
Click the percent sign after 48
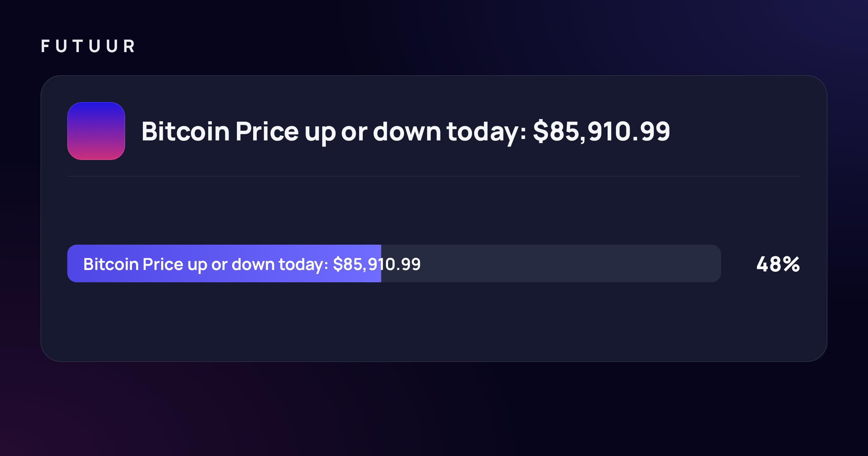click(x=792, y=264)
